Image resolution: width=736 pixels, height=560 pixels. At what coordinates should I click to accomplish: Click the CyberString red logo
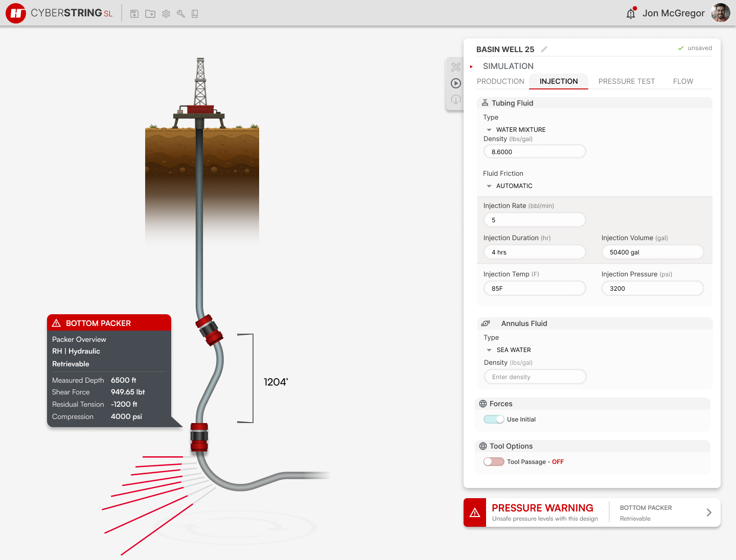point(16,13)
